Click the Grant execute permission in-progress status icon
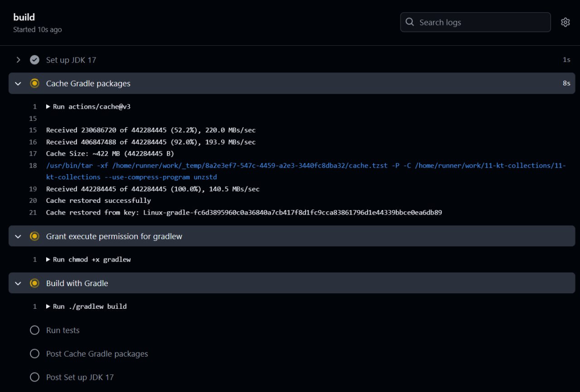This screenshot has width=580, height=392. 34,236
